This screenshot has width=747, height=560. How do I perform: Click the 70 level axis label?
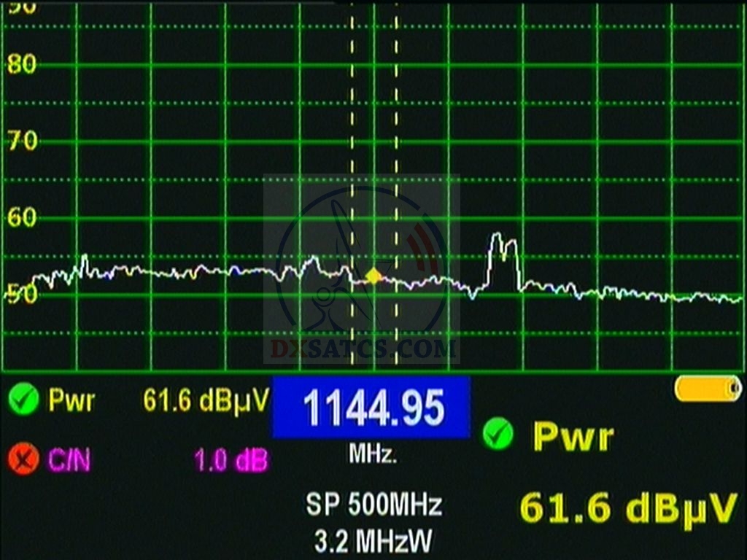click(21, 141)
